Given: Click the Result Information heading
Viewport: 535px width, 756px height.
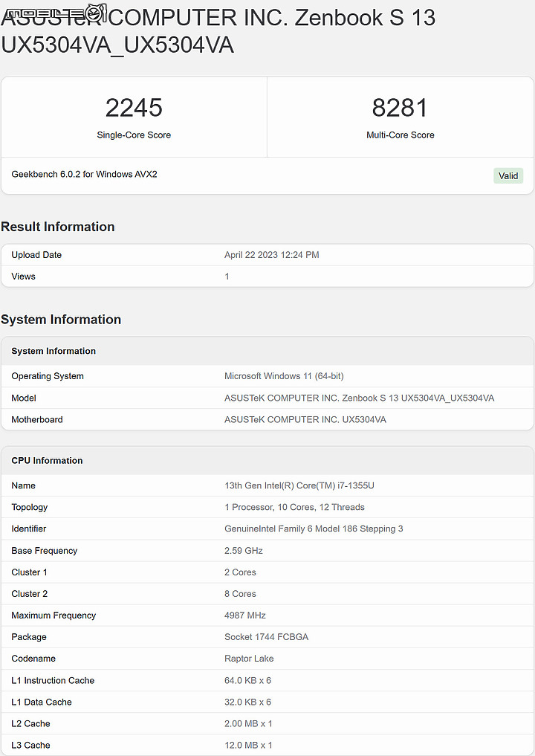Looking at the screenshot, I should [58, 227].
